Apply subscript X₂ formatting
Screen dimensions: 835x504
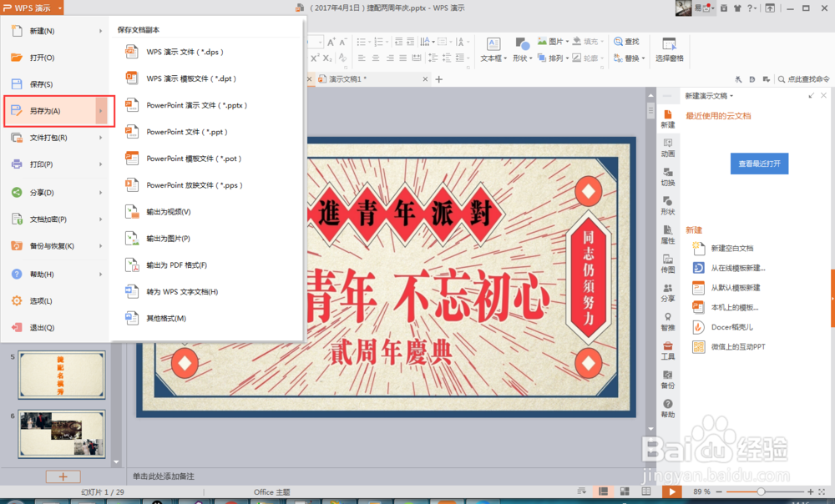327,58
